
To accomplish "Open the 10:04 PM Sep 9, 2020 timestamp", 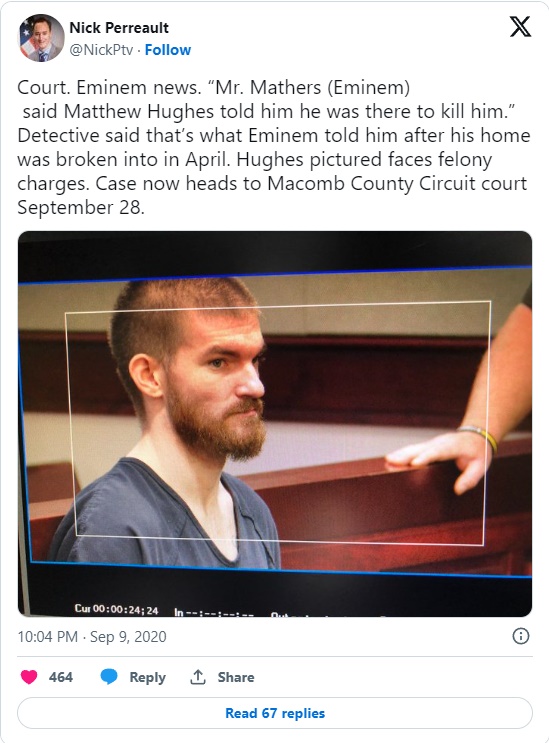I will coord(92,636).
